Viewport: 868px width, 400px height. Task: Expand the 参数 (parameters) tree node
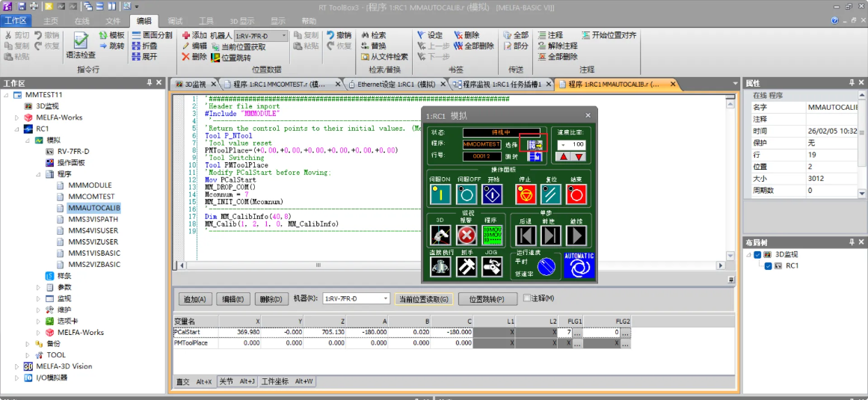click(40, 287)
